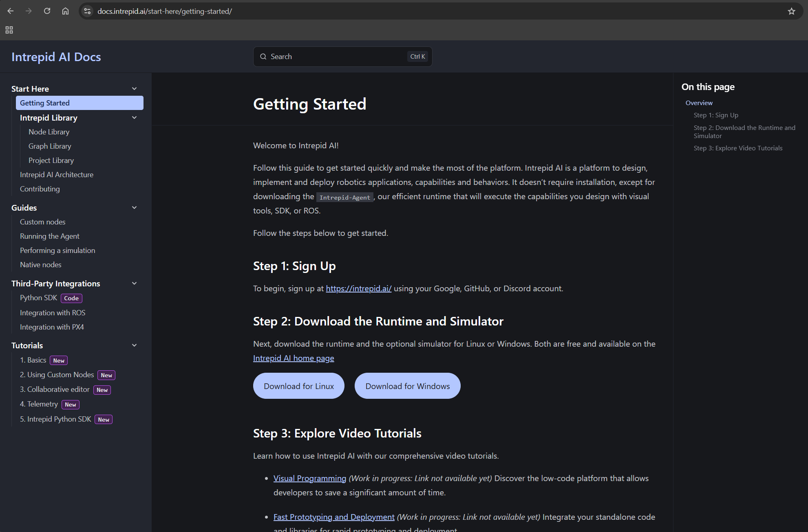Jump to Step 1: Sign Up anchor

pos(716,115)
